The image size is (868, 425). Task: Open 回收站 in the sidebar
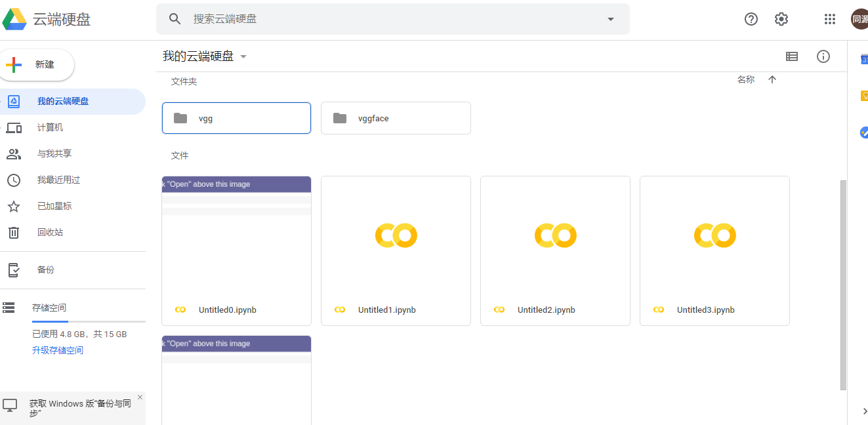tap(50, 232)
